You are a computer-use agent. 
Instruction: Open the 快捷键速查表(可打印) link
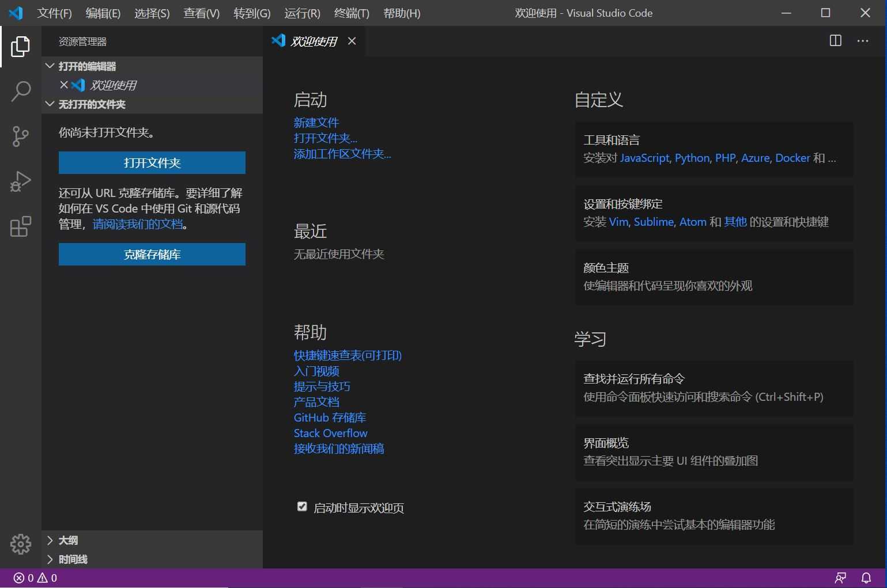pyautogui.click(x=348, y=355)
